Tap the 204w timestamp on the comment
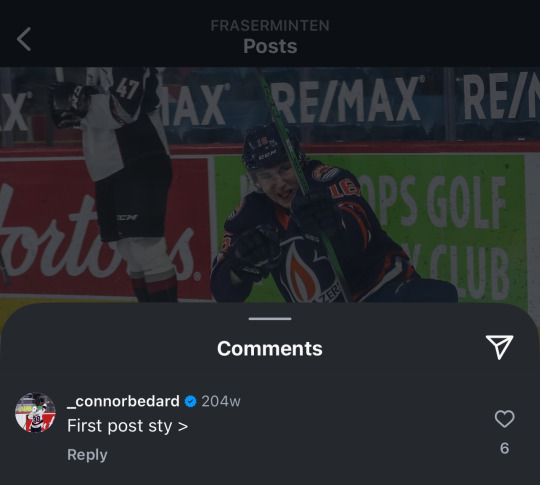 click(221, 401)
